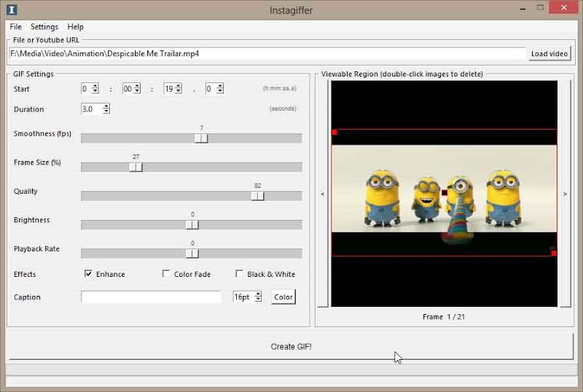This screenshot has height=392, width=583.
Task: Increase the caption font size spinner
Action: pyautogui.click(x=259, y=294)
